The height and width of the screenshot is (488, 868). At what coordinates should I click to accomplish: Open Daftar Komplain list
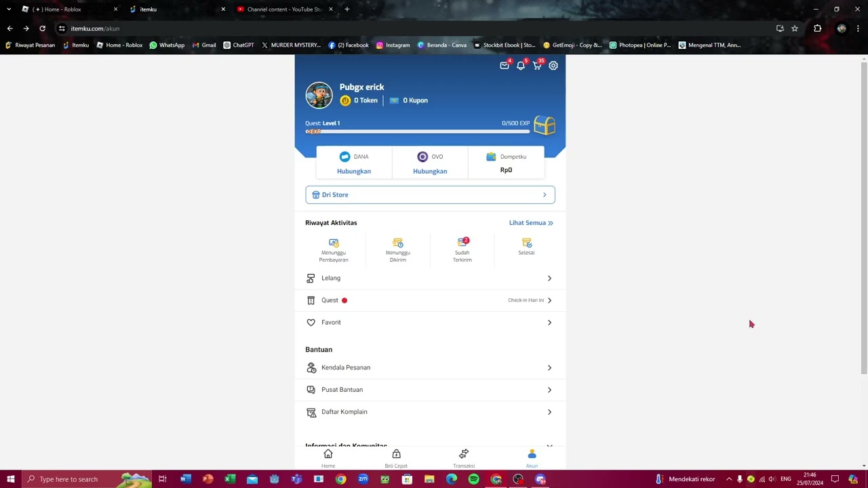[430, 412]
